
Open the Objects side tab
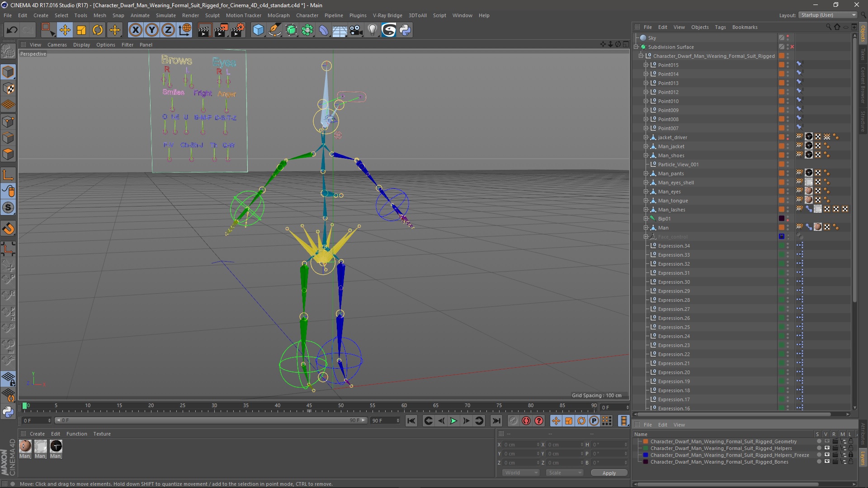[863, 34]
